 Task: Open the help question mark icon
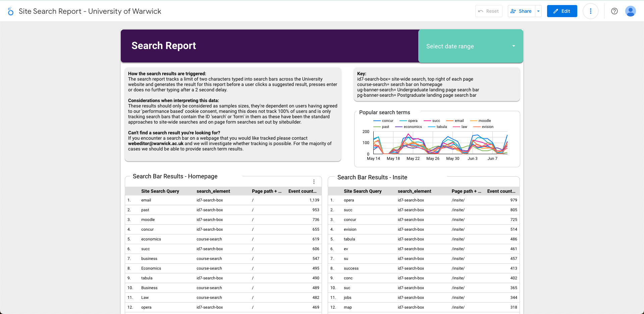click(614, 11)
